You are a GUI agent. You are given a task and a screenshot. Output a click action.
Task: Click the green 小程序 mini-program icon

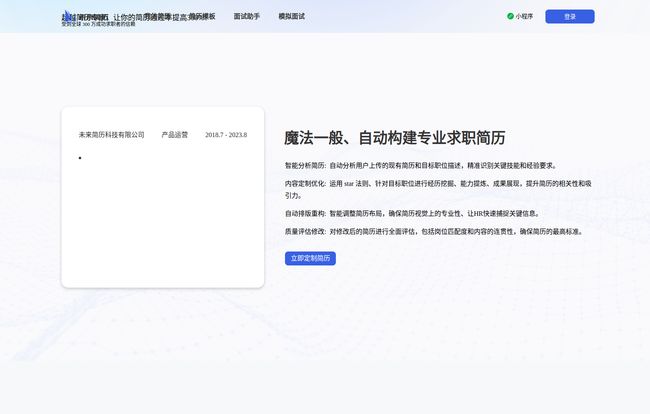[510, 16]
